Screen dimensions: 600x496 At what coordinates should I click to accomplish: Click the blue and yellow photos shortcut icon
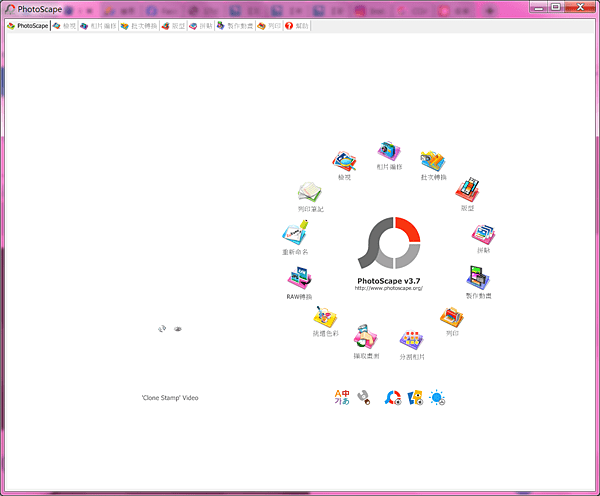click(415, 398)
